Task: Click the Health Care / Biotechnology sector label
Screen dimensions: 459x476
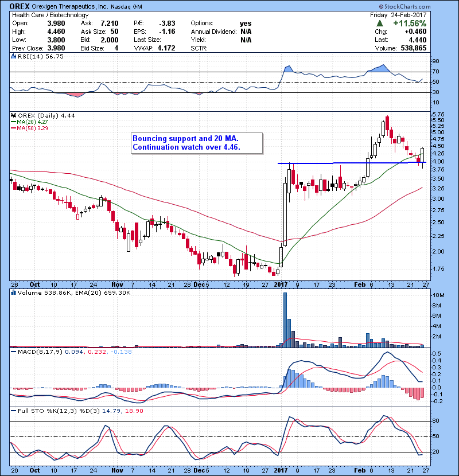Action: click(50, 15)
